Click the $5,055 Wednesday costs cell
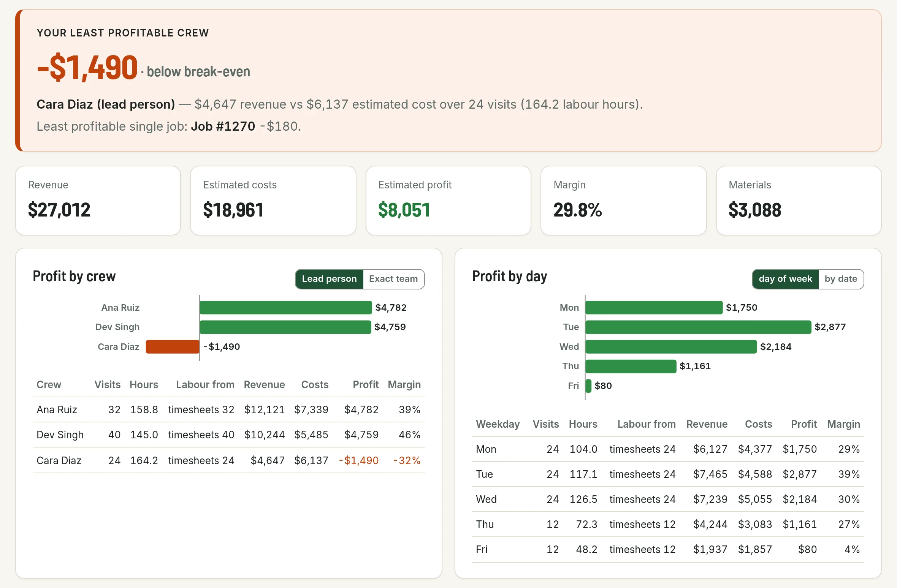The width and height of the screenshot is (897, 588). [x=755, y=499]
